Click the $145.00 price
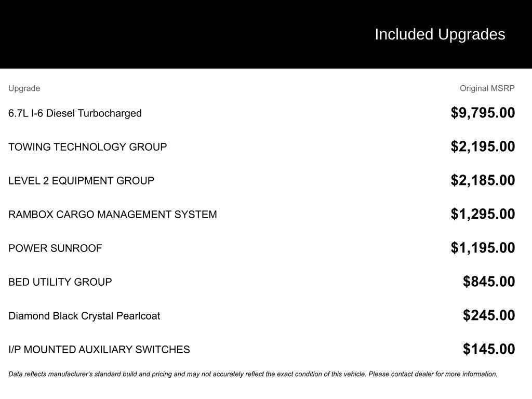Viewport: 532px width, 399px height. (489, 349)
